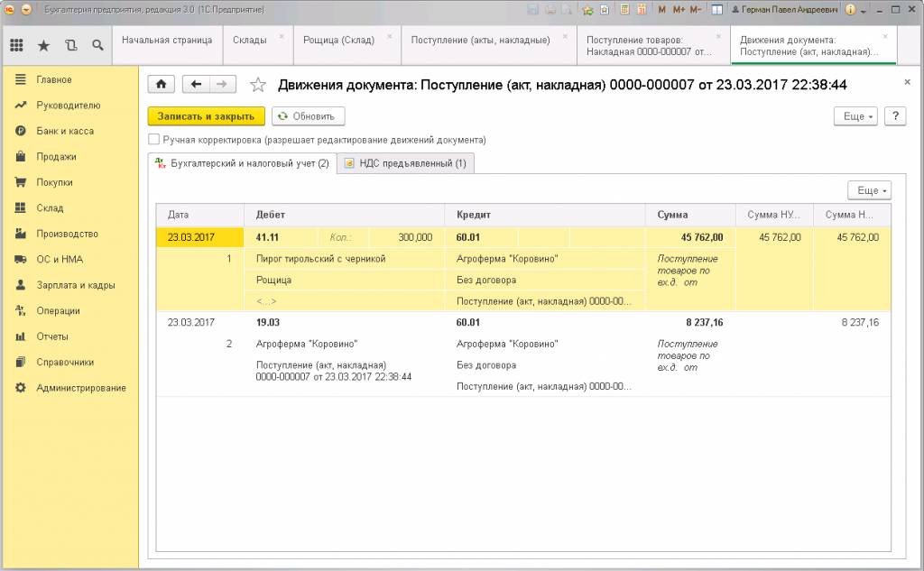Open the history icon in tool panel
The width and height of the screenshot is (924, 571).
tap(70, 45)
